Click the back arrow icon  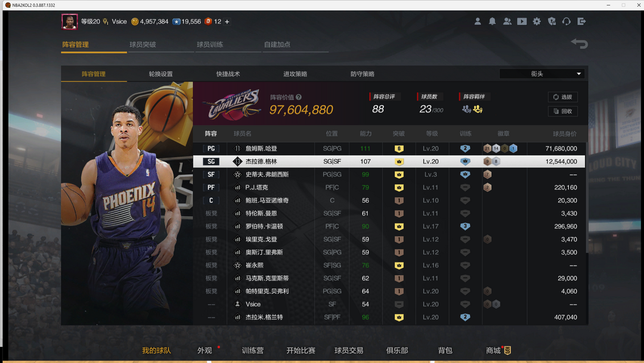click(580, 43)
